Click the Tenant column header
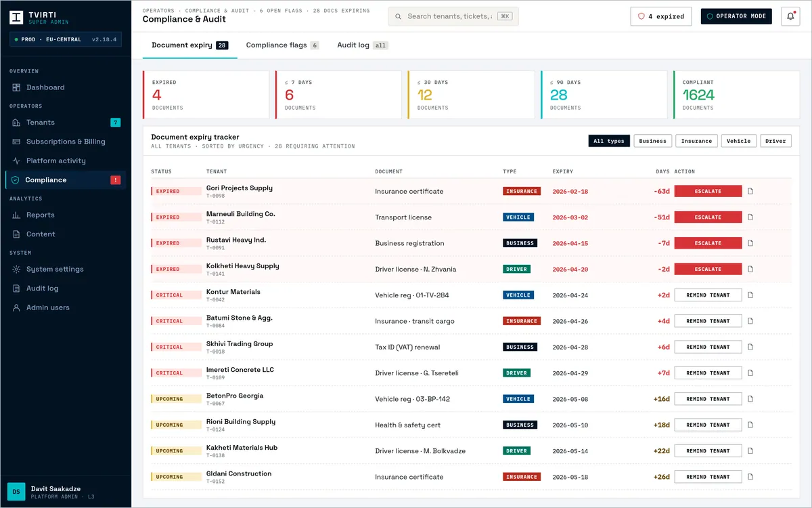Image resolution: width=812 pixels, height=508 pixels. 217,171
